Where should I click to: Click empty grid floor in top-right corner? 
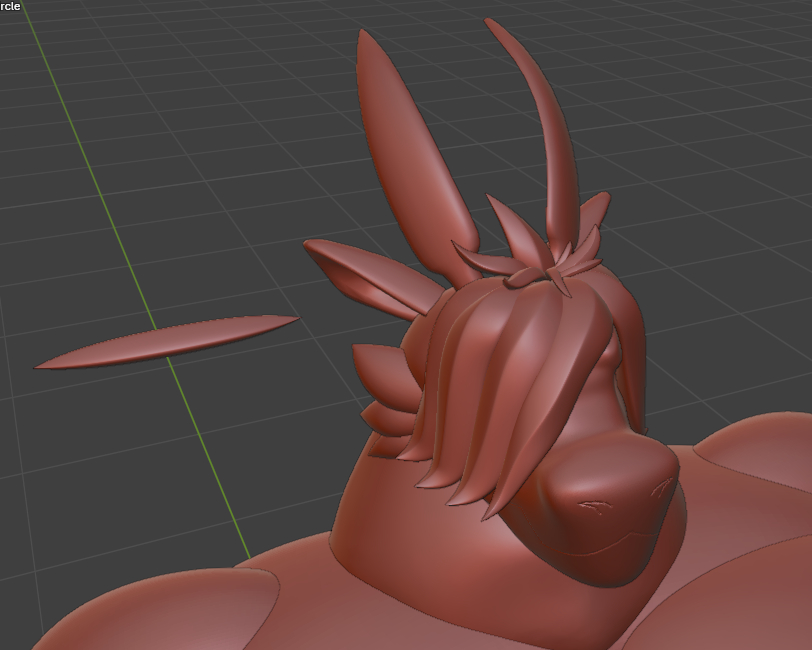(x=720, y=80)
